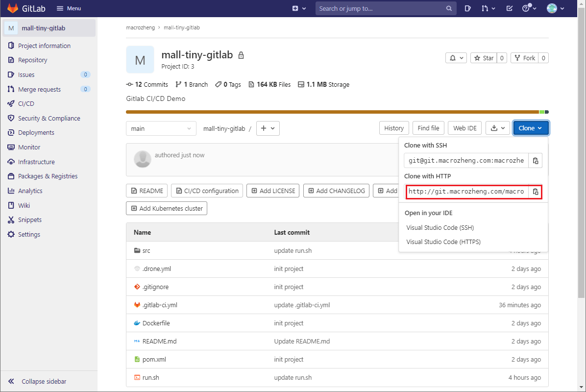
Task: Open the Help question mark menu
Action: 529,8
